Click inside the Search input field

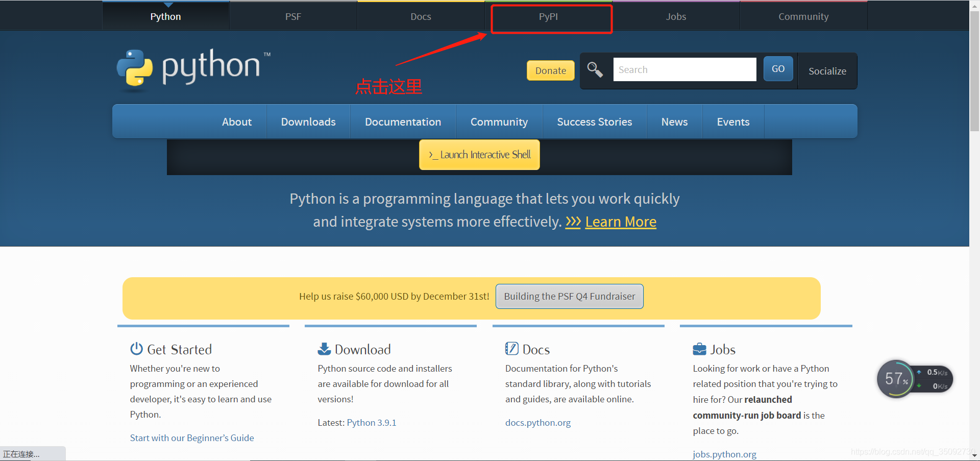(684, 69)
